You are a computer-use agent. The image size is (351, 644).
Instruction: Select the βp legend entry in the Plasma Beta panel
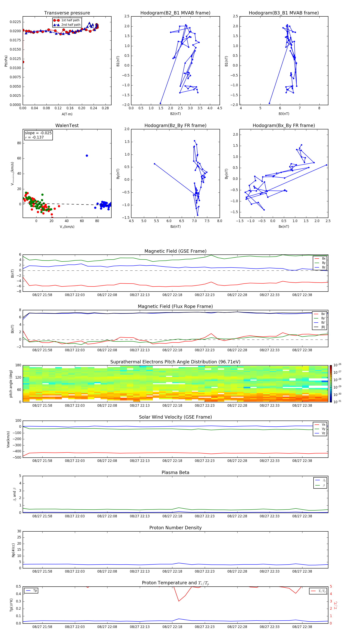(x=321, y=480)
